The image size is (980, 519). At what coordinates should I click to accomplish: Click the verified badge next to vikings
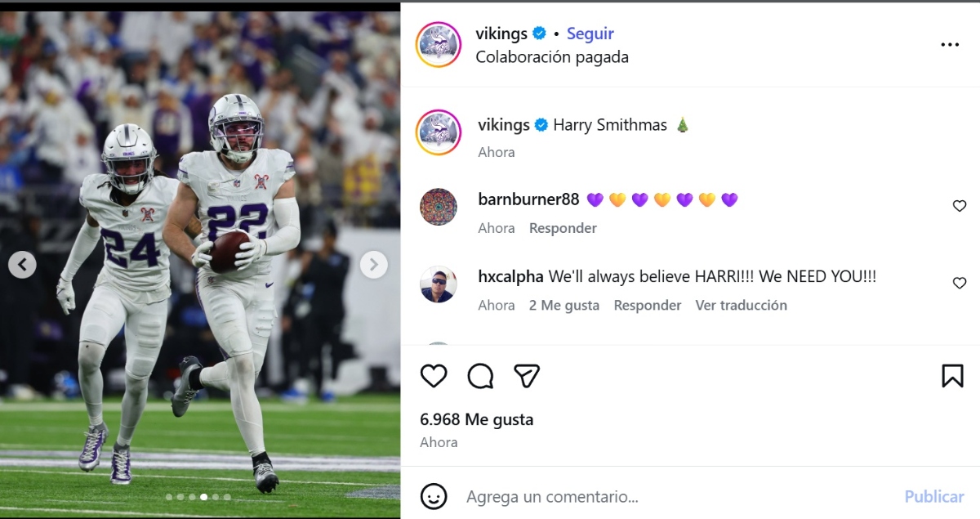pyautogui.click(x=538, y=34)
